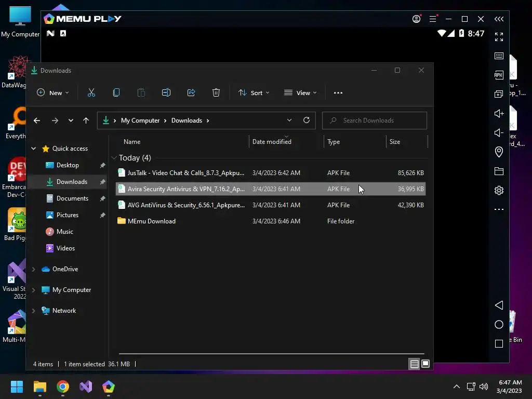Open the See more (three dots) menu in Explorer

coord(338,92)
